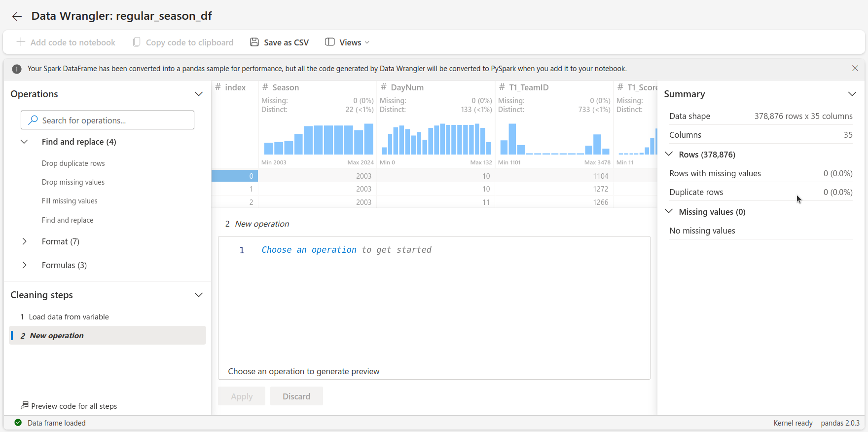The image size is (868, 432).
Task: Collapse the Operations panel
Action: 199,94
